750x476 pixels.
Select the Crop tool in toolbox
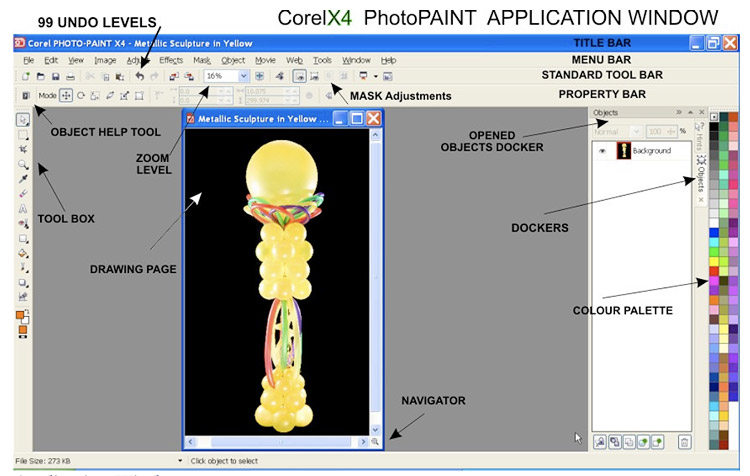[x=23, y=148]
